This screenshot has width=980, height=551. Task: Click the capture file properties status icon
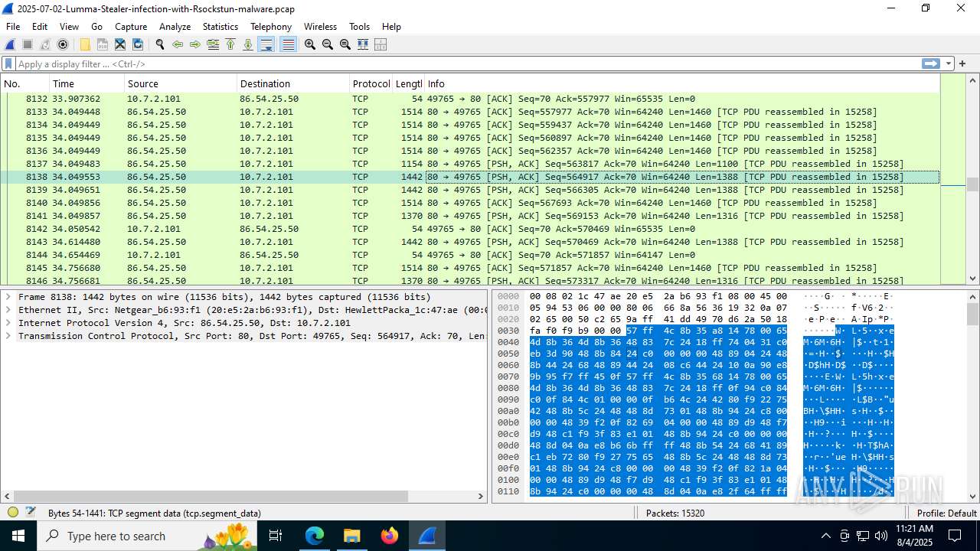31,513
